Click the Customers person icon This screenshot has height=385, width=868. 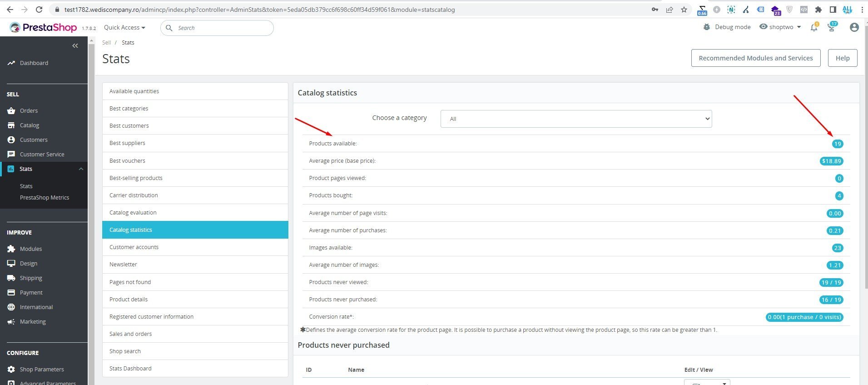tap(11, 140)
